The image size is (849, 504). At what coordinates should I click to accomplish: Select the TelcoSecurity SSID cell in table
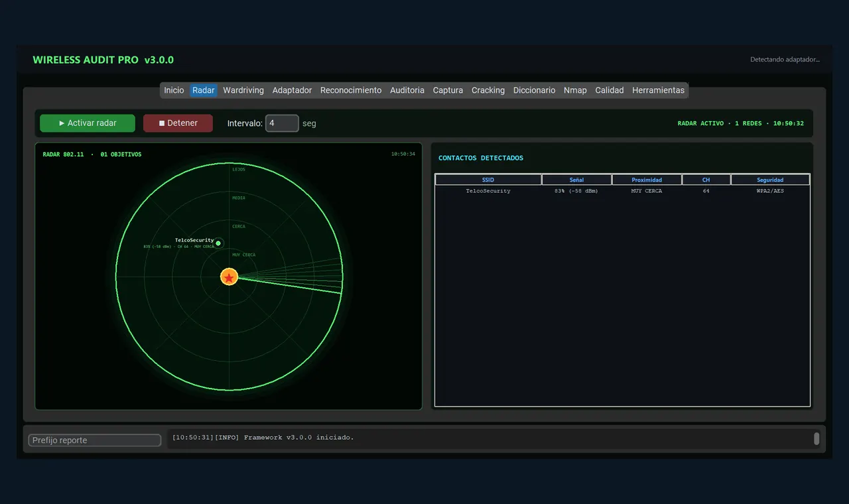click(x=488, y=191)
